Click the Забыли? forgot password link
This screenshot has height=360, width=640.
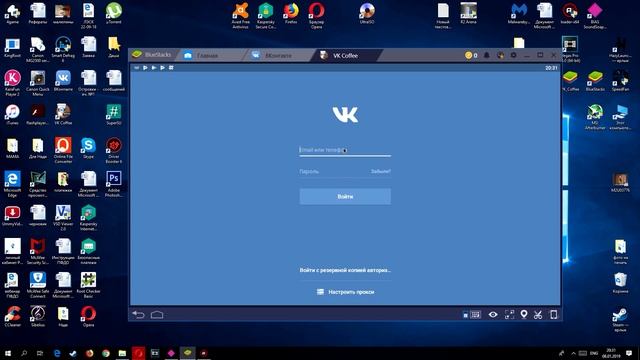(x=380, y=171)
